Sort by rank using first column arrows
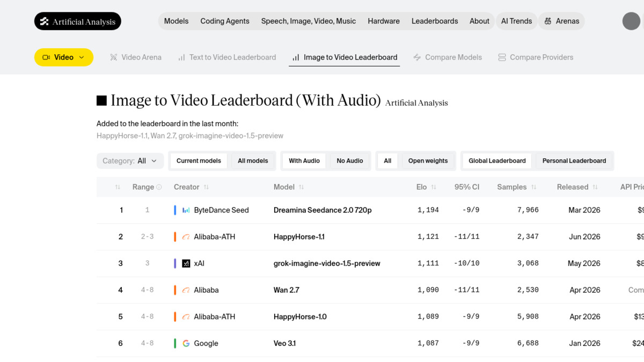 [x=118, y=187]
